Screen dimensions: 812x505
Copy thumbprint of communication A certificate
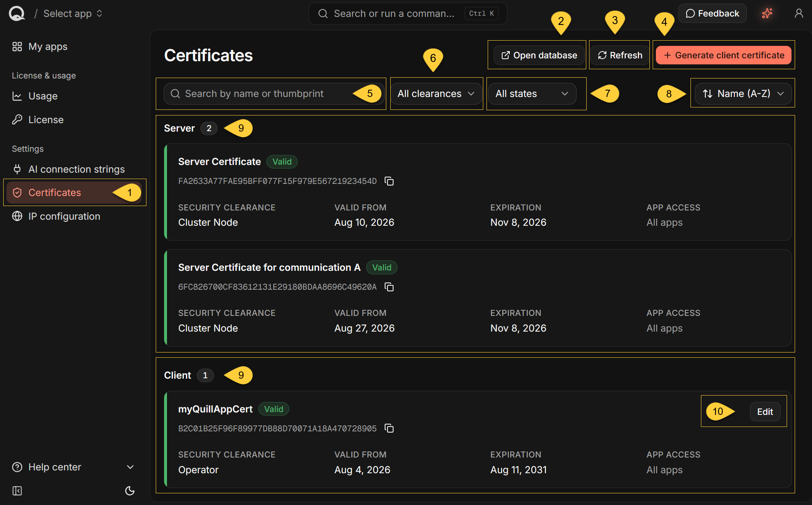point(389,287)
